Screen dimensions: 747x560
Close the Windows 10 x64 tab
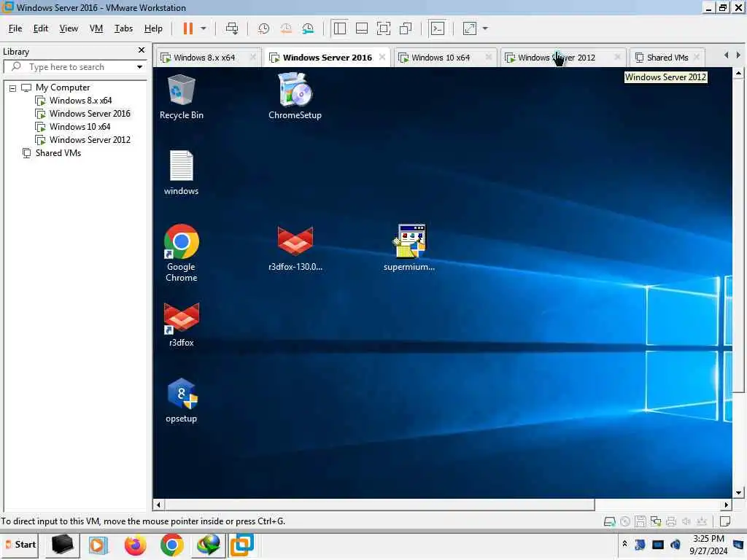click(488, 57)
